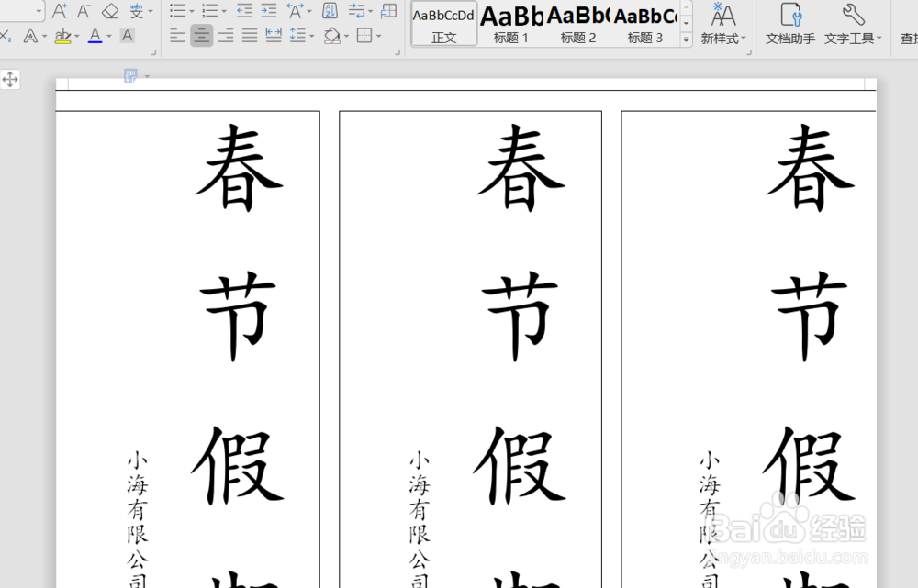Expand the full style gallery

coord(686,39)
